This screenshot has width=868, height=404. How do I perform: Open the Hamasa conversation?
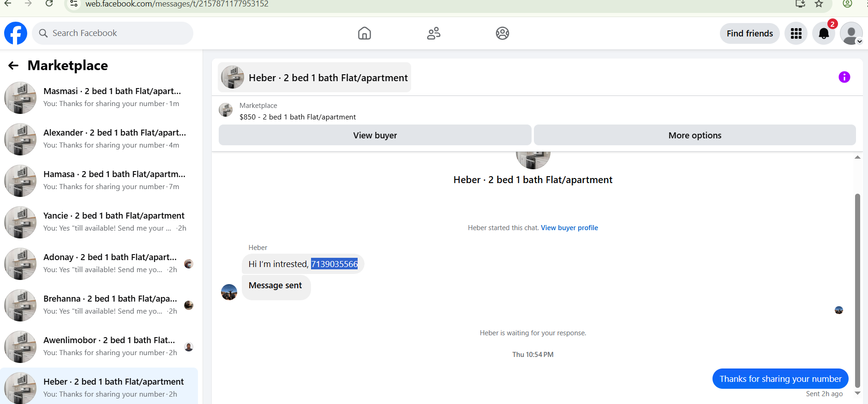99,181
